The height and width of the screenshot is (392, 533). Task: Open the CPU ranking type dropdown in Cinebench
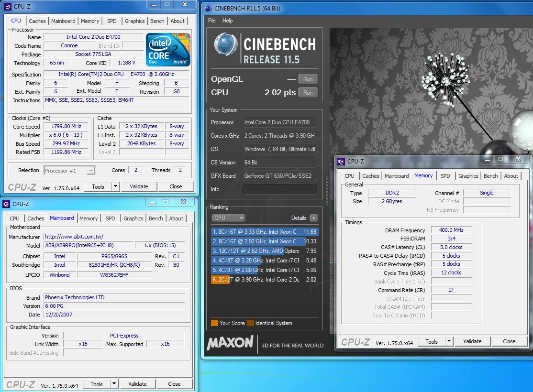click(228, 218)
